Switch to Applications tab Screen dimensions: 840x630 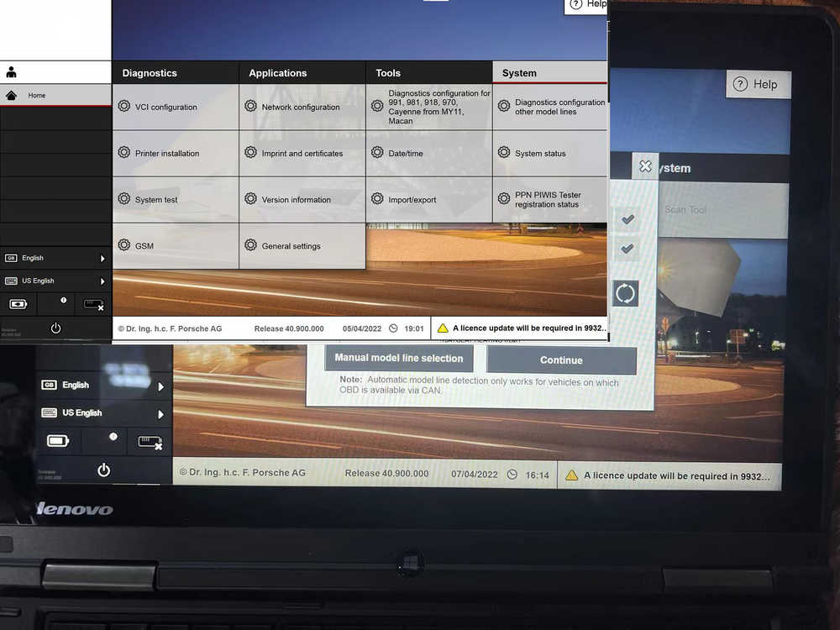click(x=302, y=73)
